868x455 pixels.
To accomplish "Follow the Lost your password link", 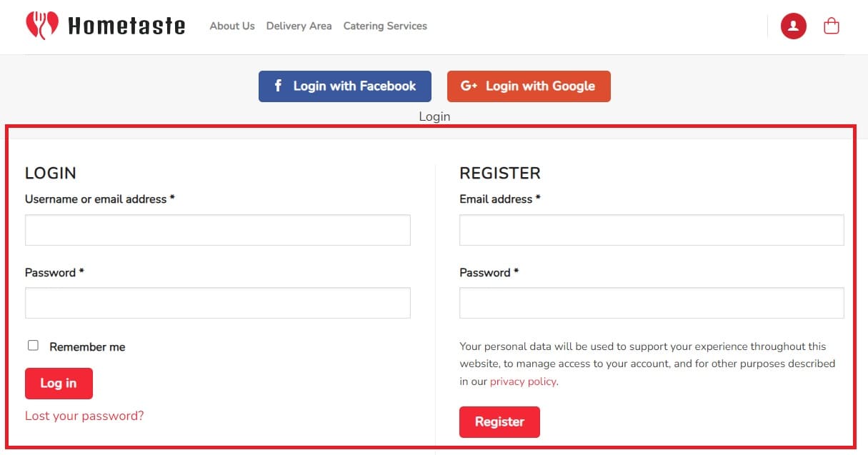I will 84,416.
